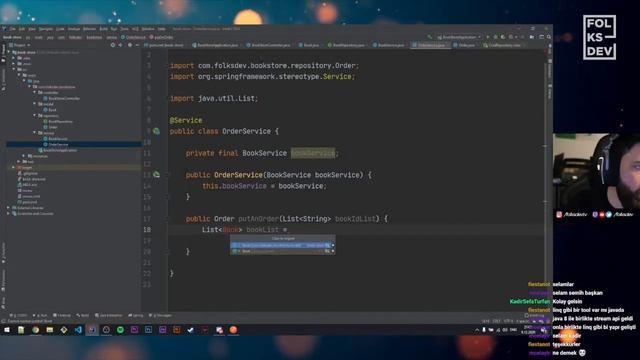The image size is (640, 360).
Task: Switch to BookStoreApplication.java tab
Action: [x=215, y=45]
